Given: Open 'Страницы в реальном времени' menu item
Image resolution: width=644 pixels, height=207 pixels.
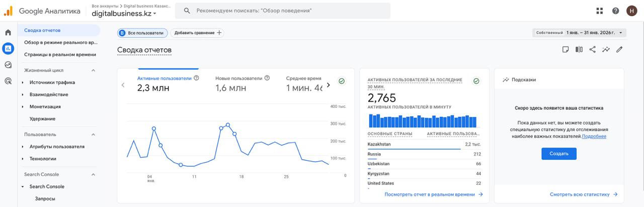Looking at the screenshot, I should pos(60,54).
